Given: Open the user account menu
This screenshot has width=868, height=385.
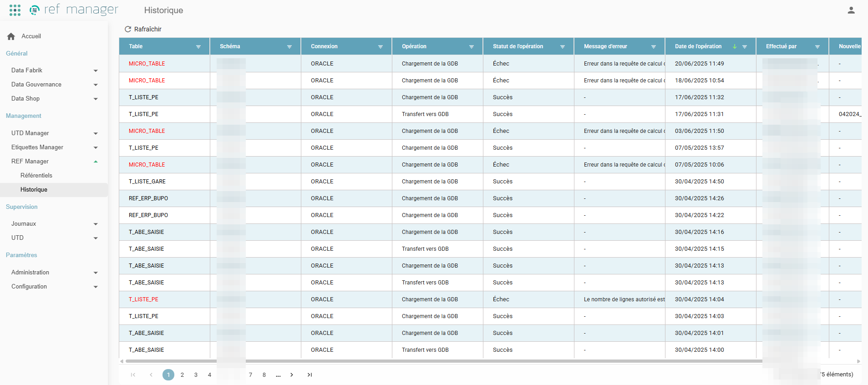Looking at the screenshot, I should coord(851,10).
